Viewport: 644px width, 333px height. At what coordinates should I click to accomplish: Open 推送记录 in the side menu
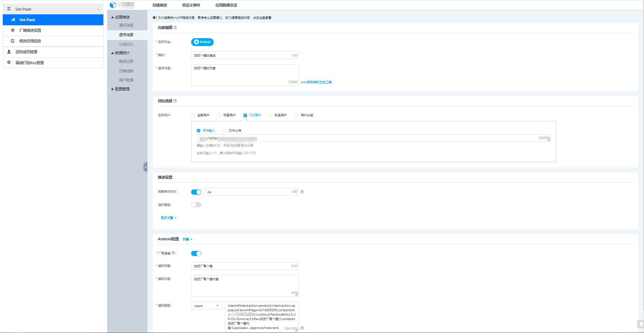tap(126, 61)
